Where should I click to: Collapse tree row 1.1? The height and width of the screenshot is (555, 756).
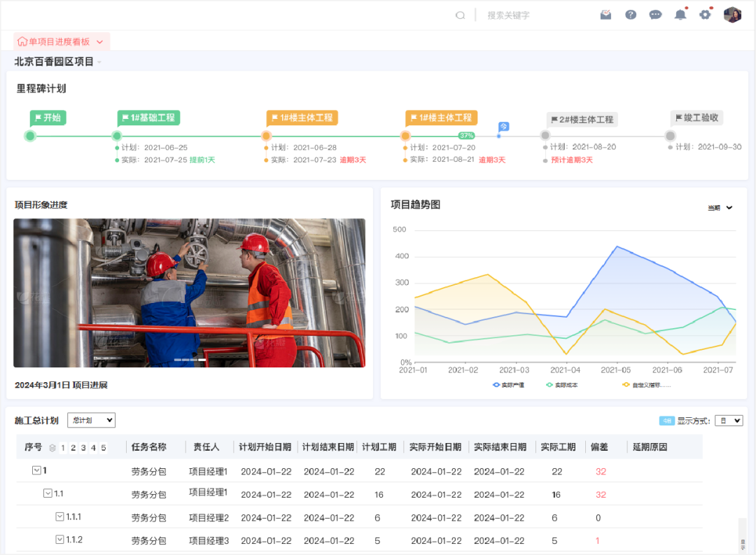[x=48, y=493]
